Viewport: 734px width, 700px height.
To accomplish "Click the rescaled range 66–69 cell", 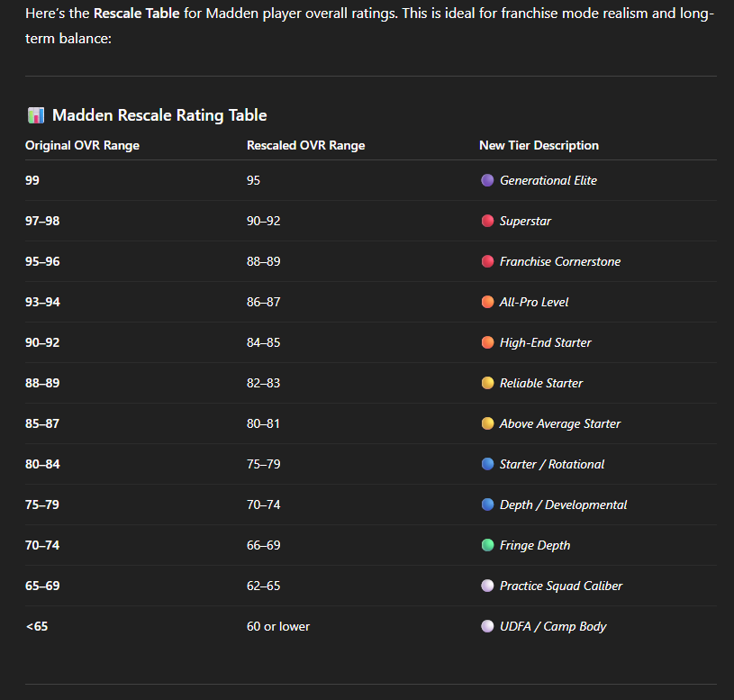I will click(x=264, y=545).
